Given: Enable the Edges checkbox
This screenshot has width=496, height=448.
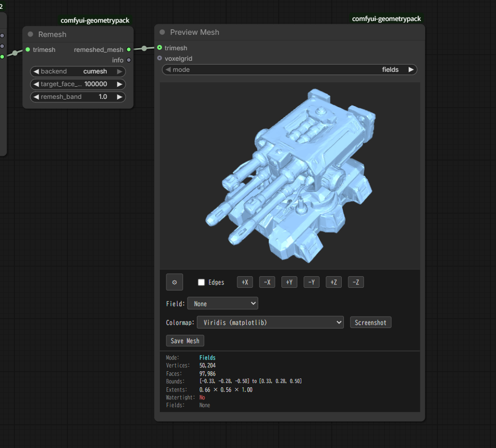Looking at the screenshot, I should click(201, 282).
